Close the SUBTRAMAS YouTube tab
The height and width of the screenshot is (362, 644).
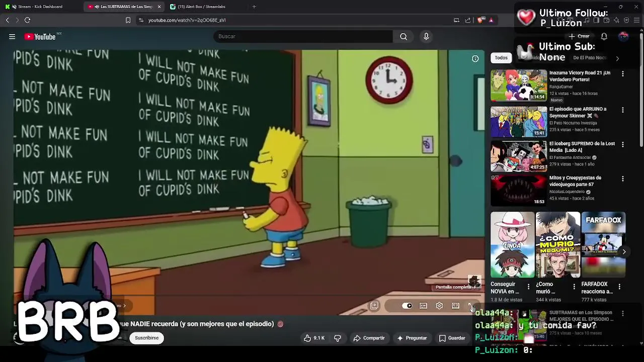click(x=159, y=7)
